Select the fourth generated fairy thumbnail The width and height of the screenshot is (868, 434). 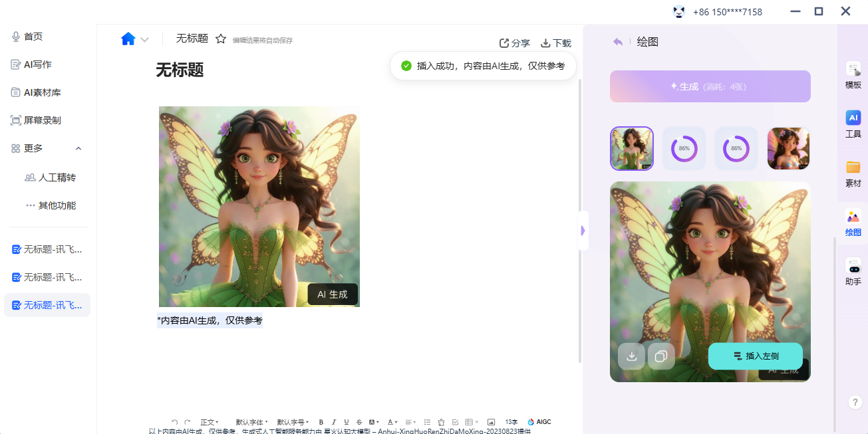788,149
